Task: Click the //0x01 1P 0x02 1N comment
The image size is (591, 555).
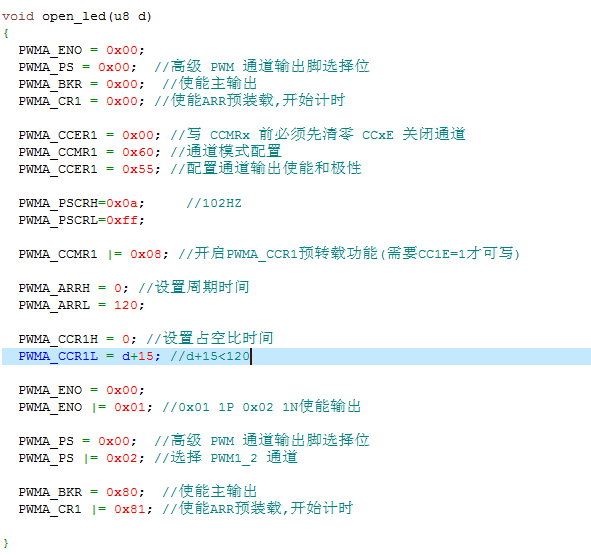Action: click(262, 407)
